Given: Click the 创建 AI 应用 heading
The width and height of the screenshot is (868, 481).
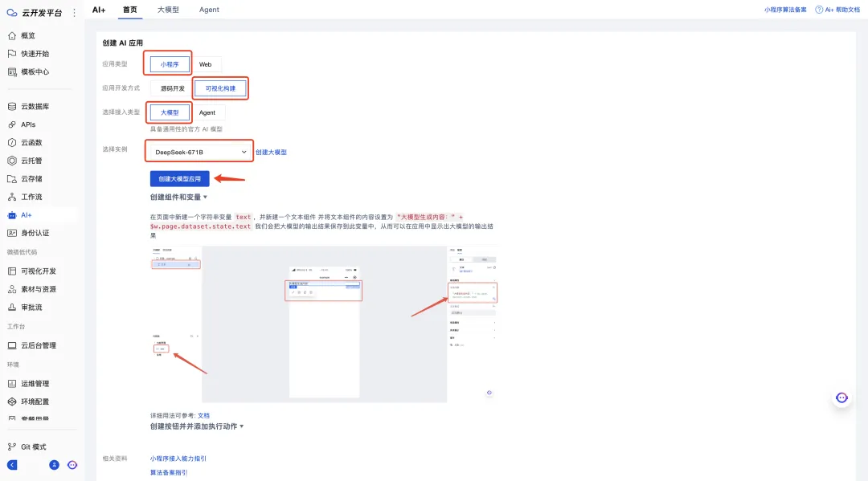Looking at the screenshot, I should tap(122, 43).
